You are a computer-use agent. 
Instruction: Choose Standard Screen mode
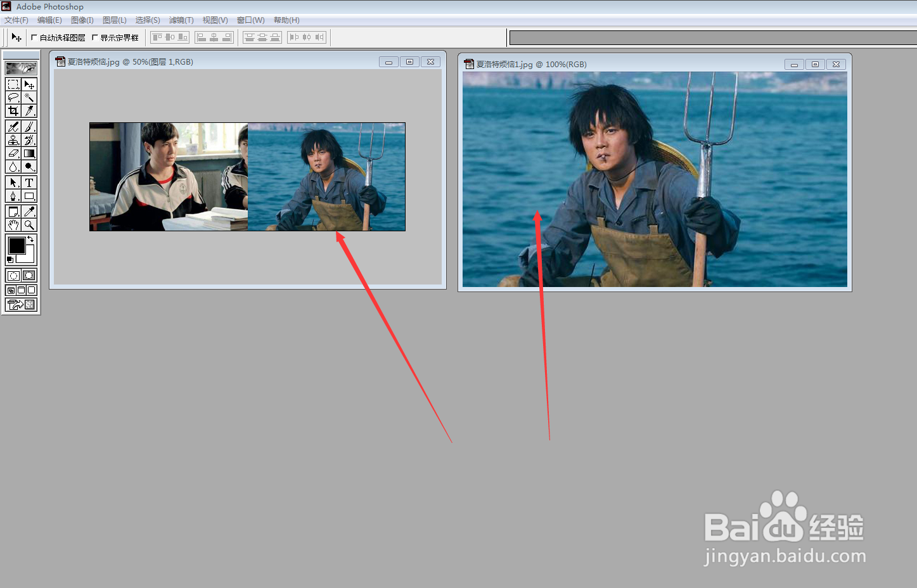pyautogui.click(x=11, y=290)
